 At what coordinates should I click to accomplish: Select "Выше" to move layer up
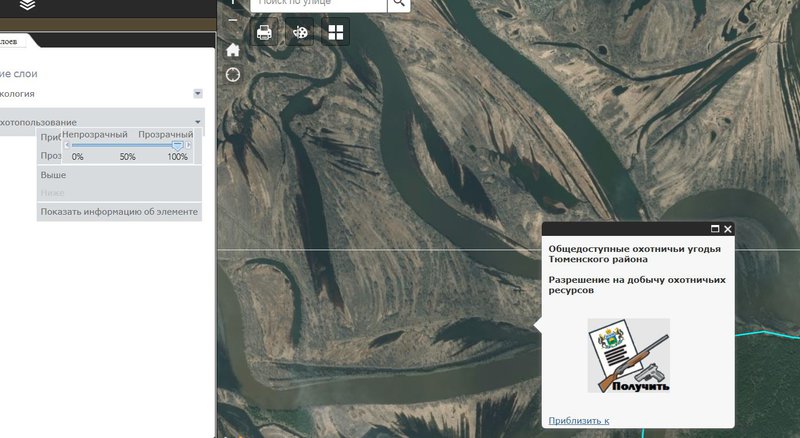(x=53, y=175)
